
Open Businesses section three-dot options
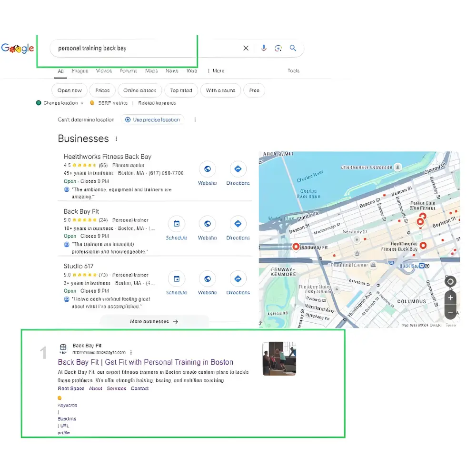pos(116,139)
